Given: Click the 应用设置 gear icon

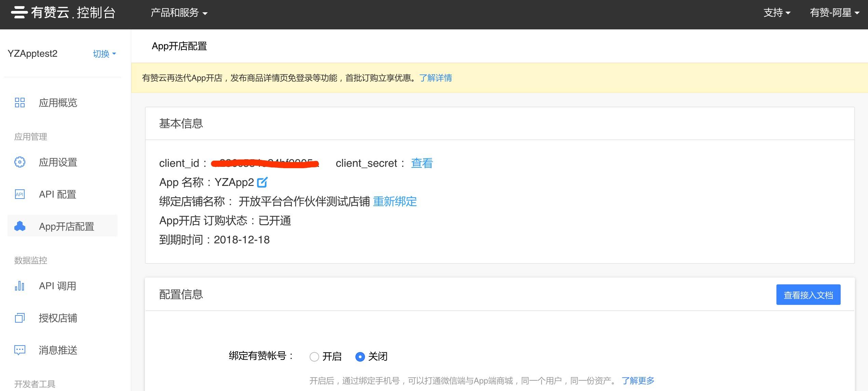Looking at the screenshot, I should click(x=20, y=162).
